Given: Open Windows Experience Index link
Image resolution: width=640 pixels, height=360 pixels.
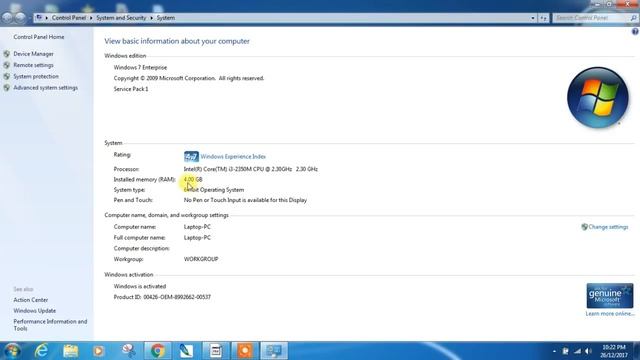Looking at the screenshot, I should (233, 156).
